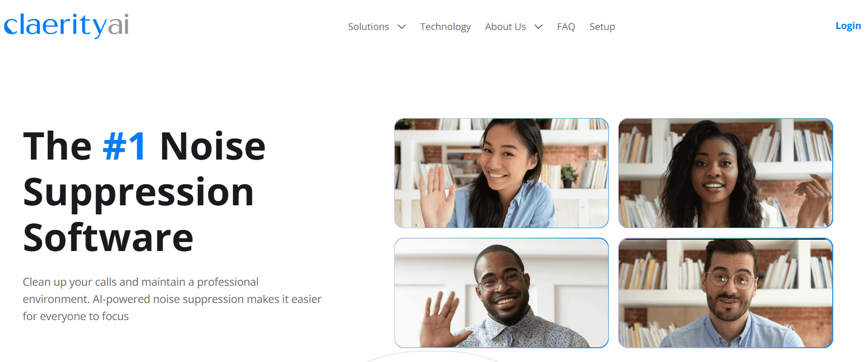Click the 'Clean up your calls' description paragraph
Screen dimensions: 868x362
click(172, 299)
